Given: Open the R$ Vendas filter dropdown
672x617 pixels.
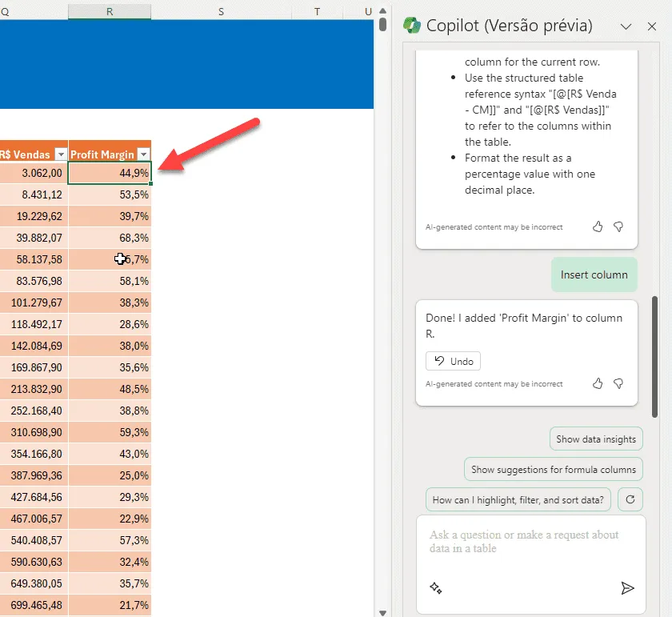Looking at the screenshot, I should click(62, 154).
